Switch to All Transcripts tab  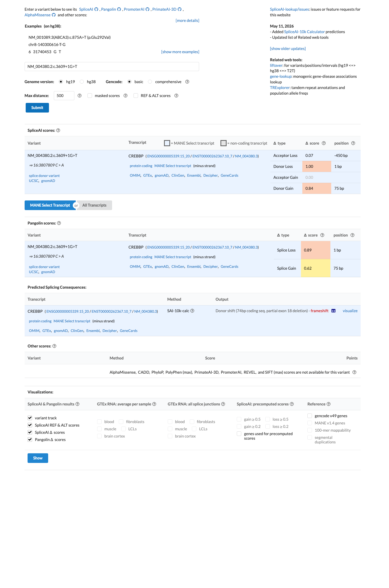pyautogui.click(x=94, y=205)
